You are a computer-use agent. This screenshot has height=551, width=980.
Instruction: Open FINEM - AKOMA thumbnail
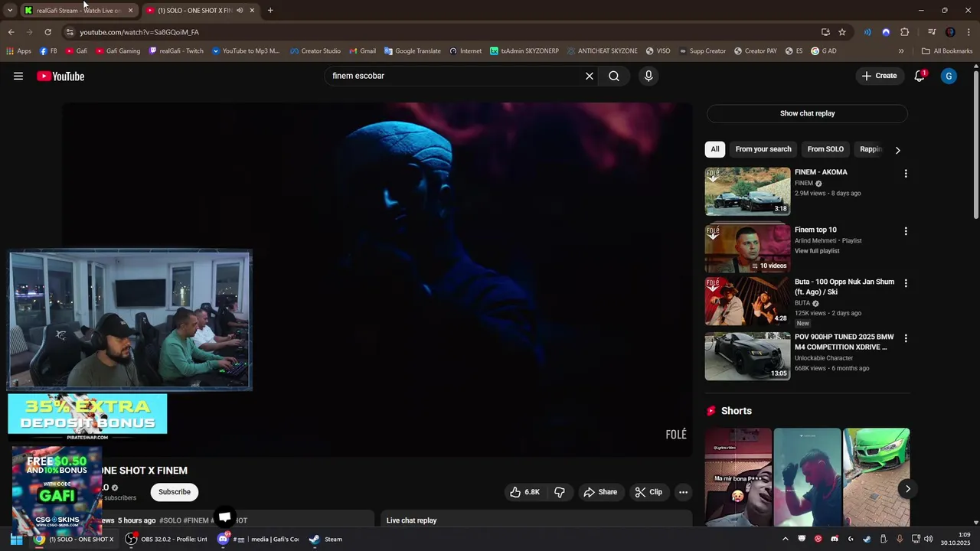[747, 191]
